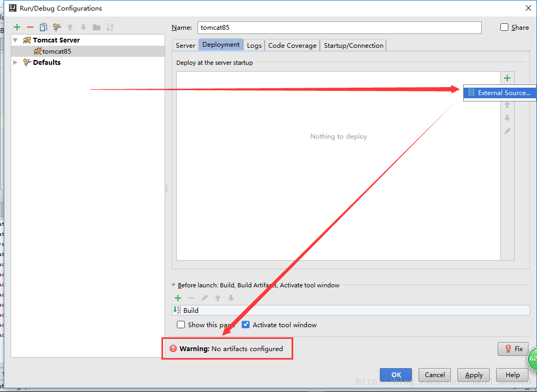The height and width of the screenshot is (392, 537).
Task: Select the Build task row
Action: coord(351,310)
